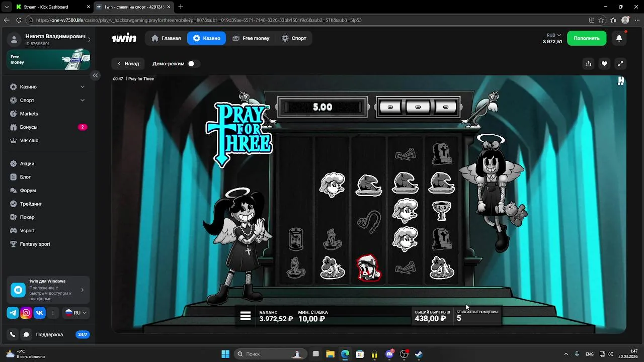Click the Поддержка 24/7 badge
This screenshot has height=362, width=644.
pyautogui.click(x=83, y=334)
